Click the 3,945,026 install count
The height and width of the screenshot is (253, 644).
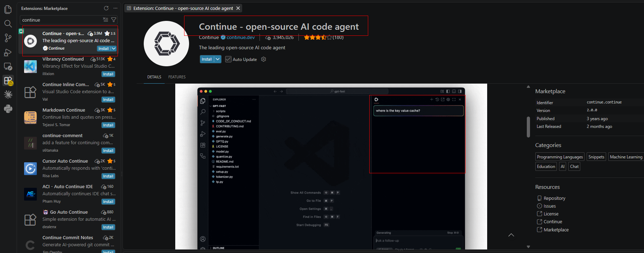[x=283, y=37]
